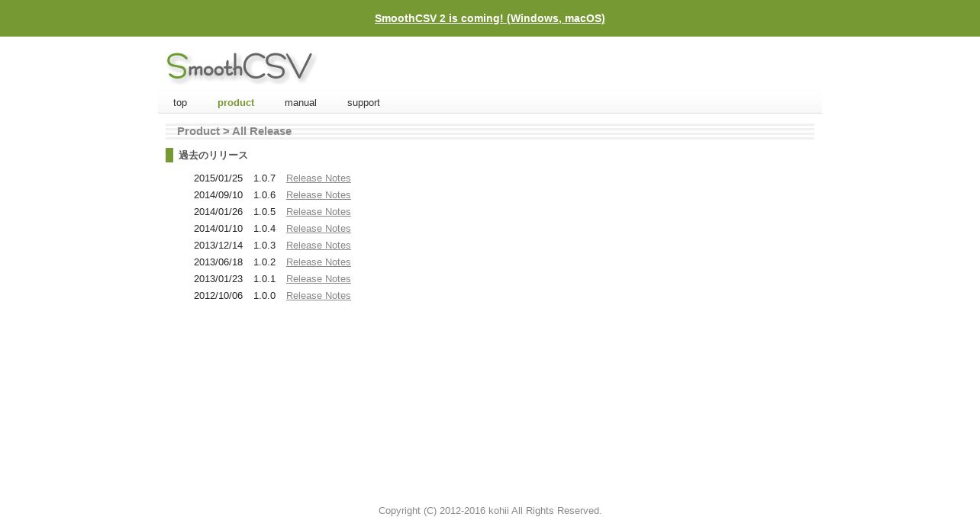The image size is (980, 517).
Task: Open the SmoothCSV 2 is coming announcement link
Action: 490,18
